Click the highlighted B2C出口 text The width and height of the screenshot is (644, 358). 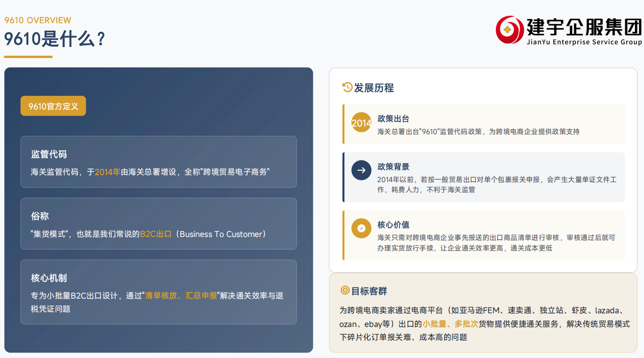156,234
